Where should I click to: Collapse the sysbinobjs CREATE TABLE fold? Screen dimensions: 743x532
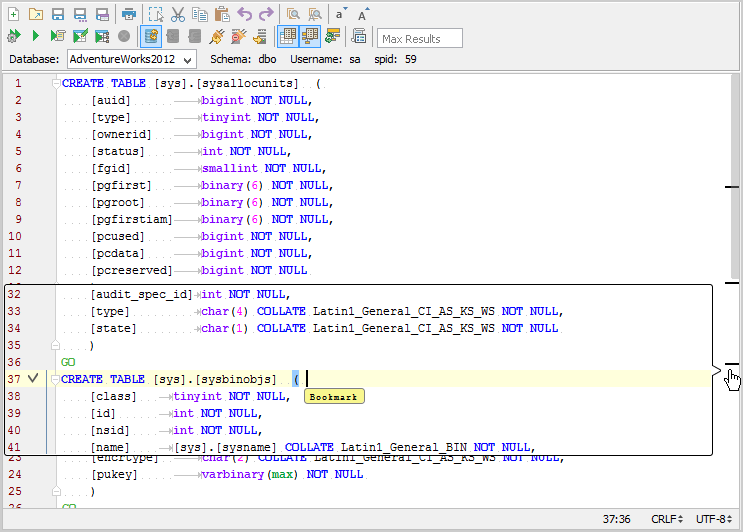pos(55,379)
